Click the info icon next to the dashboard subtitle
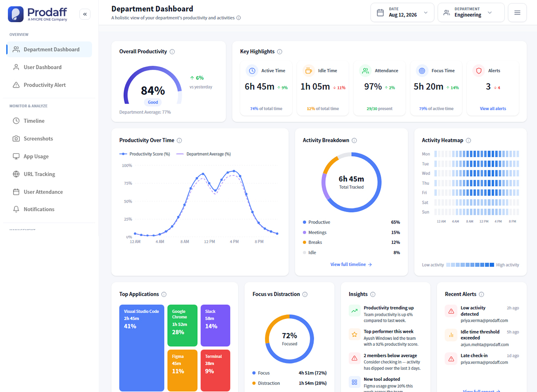Screen dimensions: 537x392 pyautogui.click(x=239, y=18)
